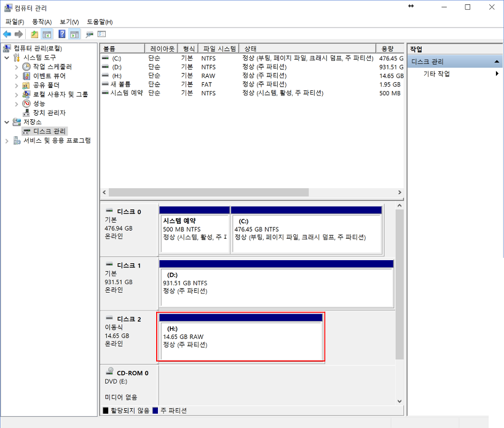Click the blue Help question mark icon

pyautogui.click(x=61, y=34)
